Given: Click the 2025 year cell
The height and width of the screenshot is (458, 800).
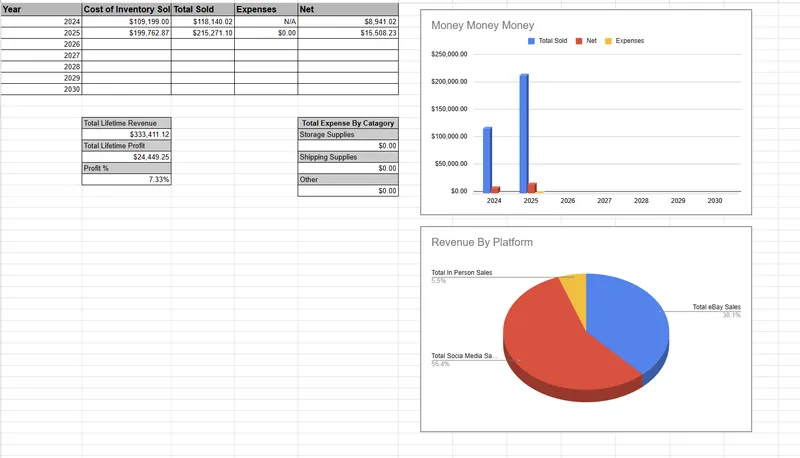Looking at the screenshot, I should (41, 33).
